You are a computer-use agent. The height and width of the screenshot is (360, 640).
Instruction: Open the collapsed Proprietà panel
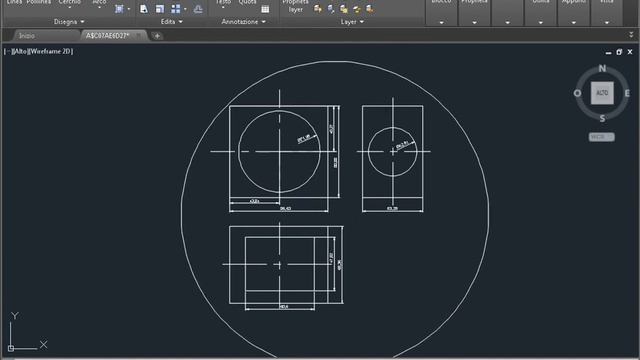click(x=474, y=12)
